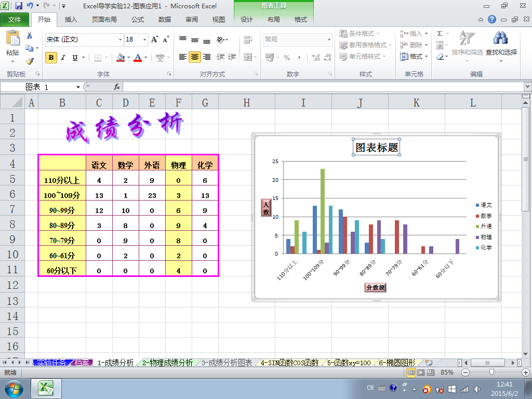Click the 85% zoom level
Image resolution: width=532 pixels, height=399 pixels.
click(447, 373)
